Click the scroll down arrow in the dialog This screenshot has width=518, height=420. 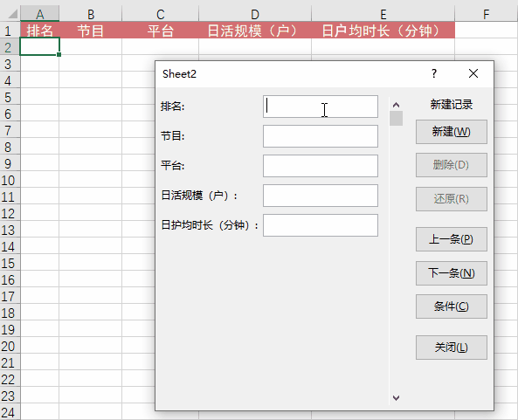click(x=396, y=398)
